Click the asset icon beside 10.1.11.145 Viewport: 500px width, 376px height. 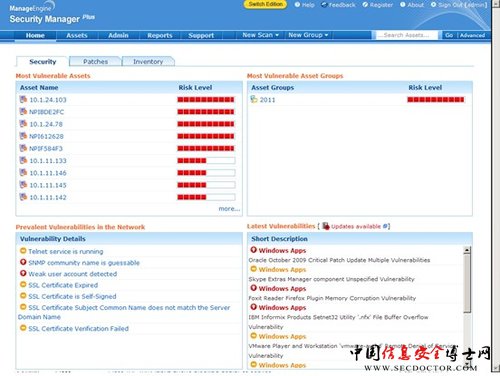click(x=23, y=185)
